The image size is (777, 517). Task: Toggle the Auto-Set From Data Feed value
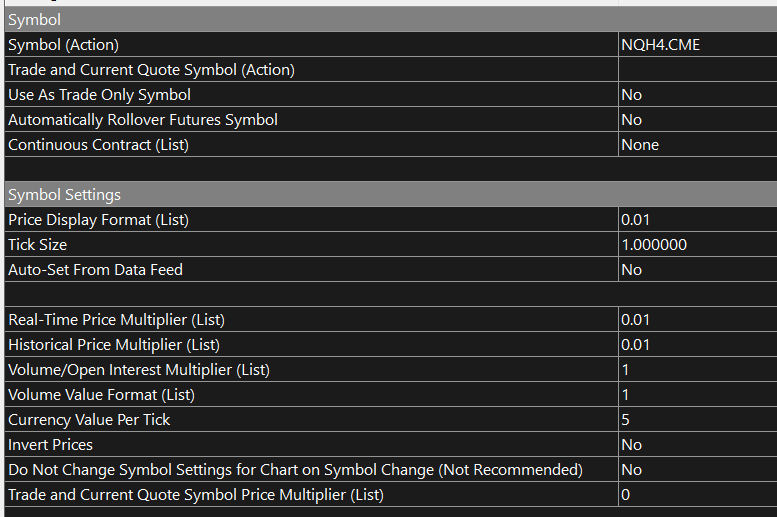(697, 270)
